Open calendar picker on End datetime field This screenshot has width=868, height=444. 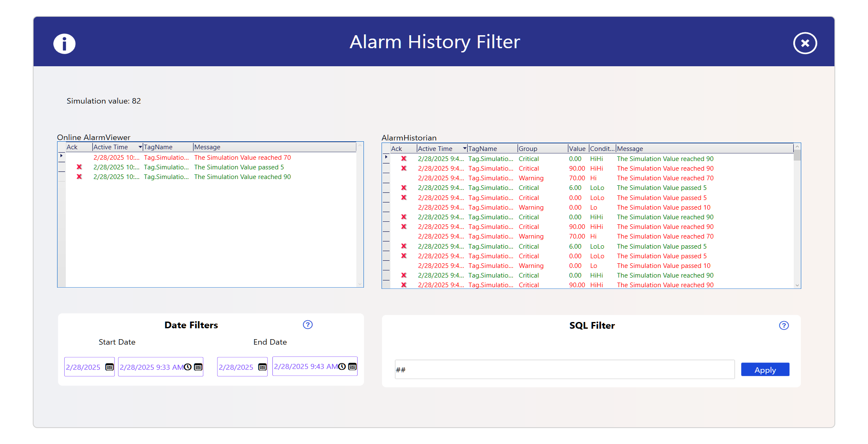(x=353, y=366)
